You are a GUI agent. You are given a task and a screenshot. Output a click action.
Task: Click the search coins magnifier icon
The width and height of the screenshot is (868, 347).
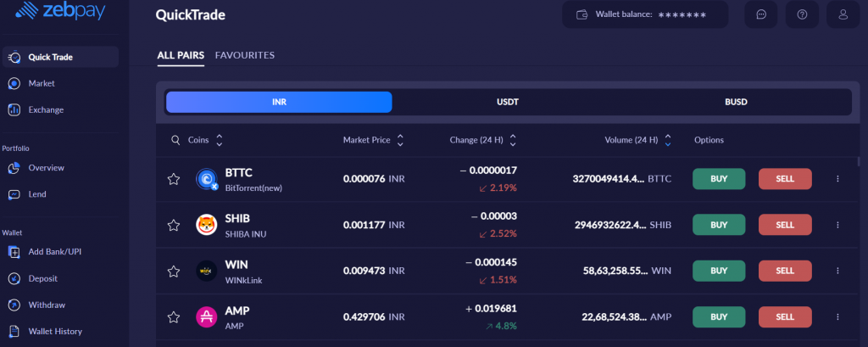[x=175, y=140]
